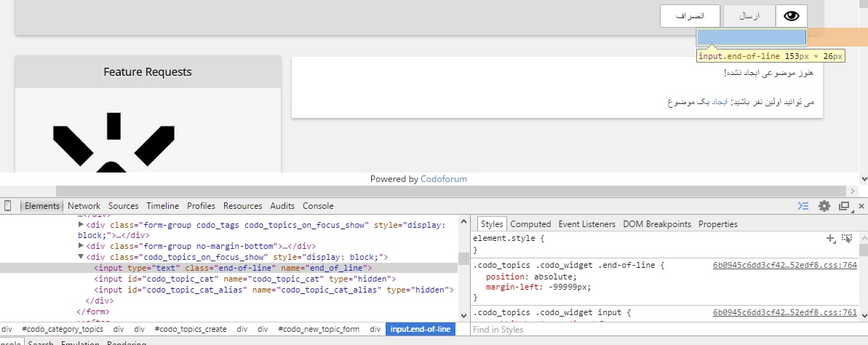Click the Feature Requests category heading

click(x=148, y=72)
